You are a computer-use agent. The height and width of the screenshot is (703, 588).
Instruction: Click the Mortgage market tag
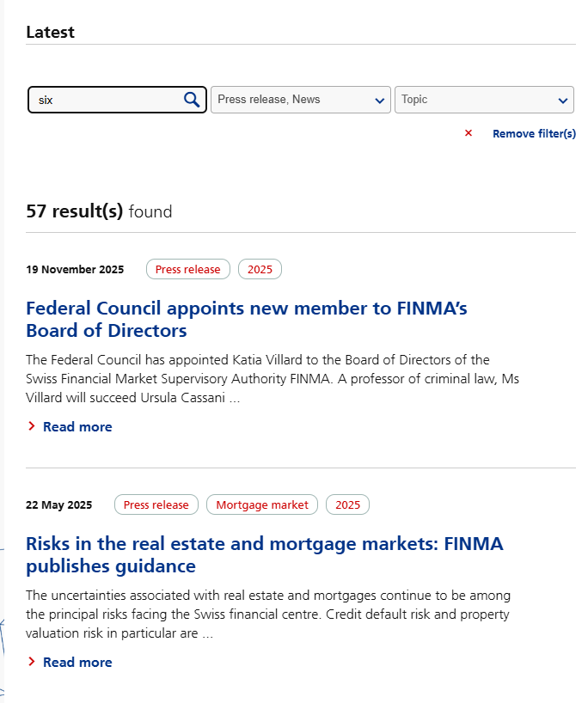[262, 505]
